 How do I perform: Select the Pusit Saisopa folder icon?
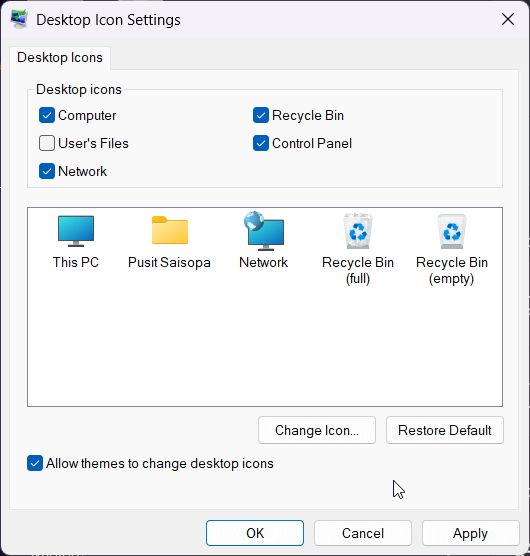170,230
